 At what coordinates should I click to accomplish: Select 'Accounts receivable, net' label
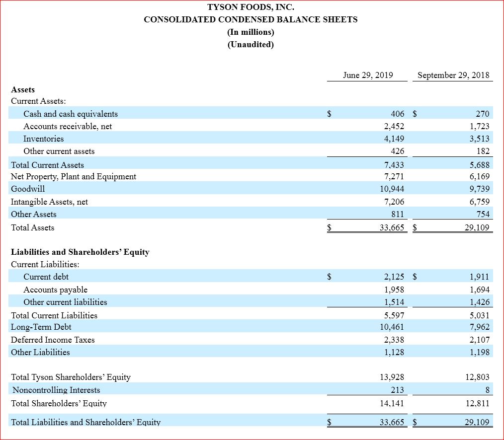pos(68,127)
